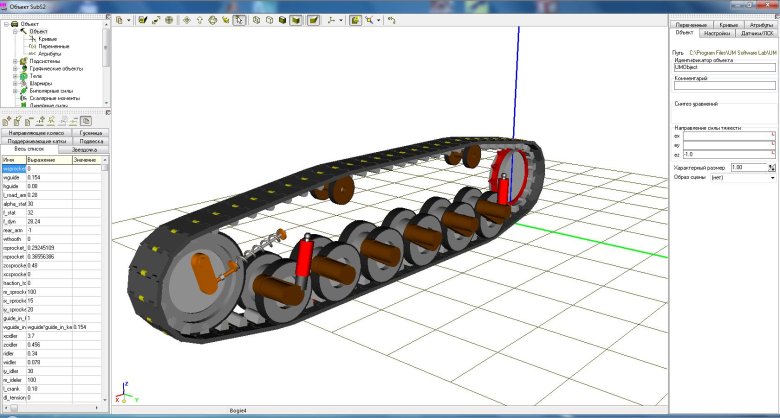The image size is (780, 418).
Task: Expand the Шарниры tree node
Action: (14, 83)
